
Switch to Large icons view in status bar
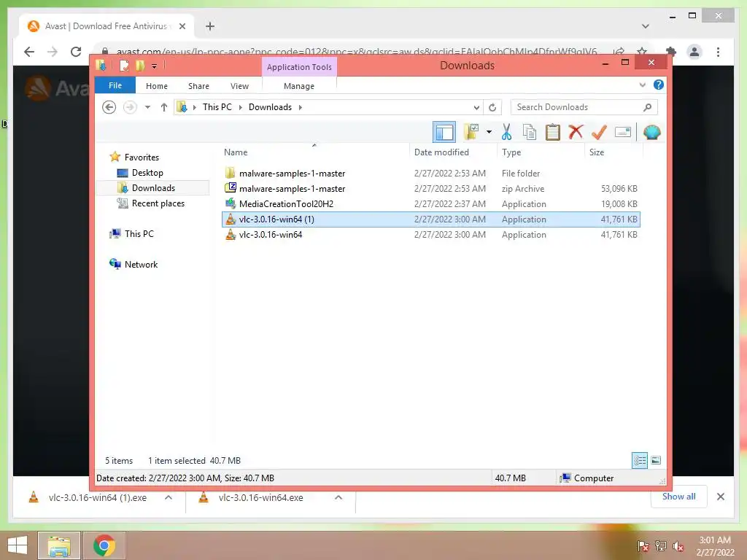point(656,460)
